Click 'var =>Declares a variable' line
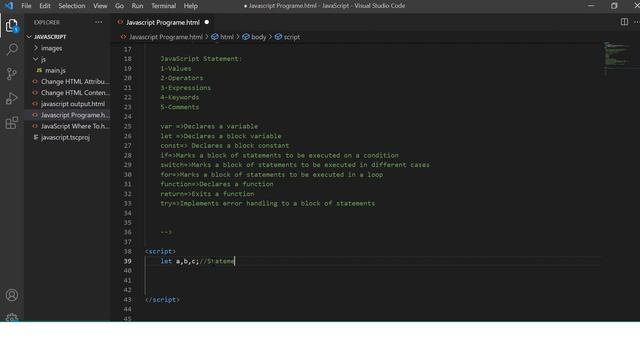This screenshot has height=360, width=640. point(209,126)
